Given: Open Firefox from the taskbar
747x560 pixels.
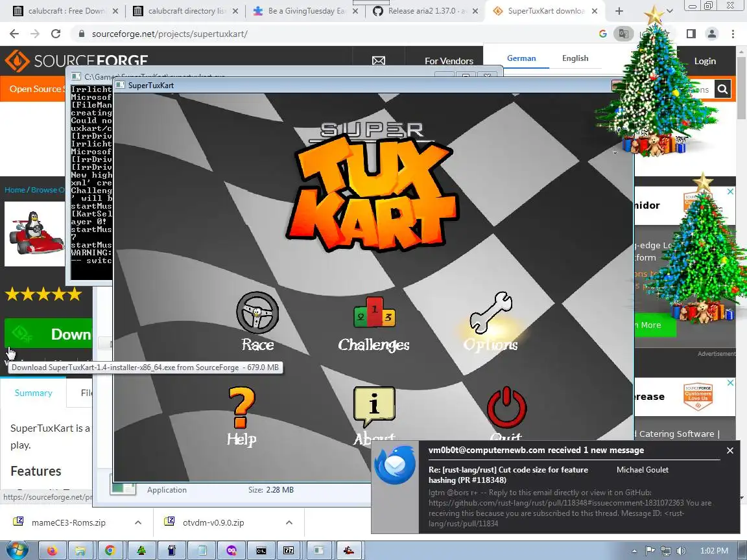Looking at the screenshot, I should point(52,550).
